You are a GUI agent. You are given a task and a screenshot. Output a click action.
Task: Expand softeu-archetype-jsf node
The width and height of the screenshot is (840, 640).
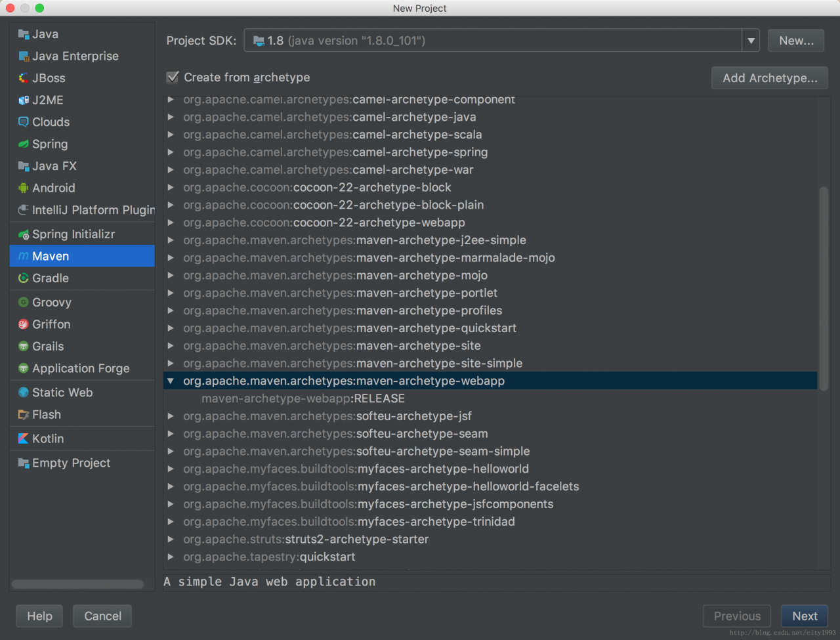[171, 416]
